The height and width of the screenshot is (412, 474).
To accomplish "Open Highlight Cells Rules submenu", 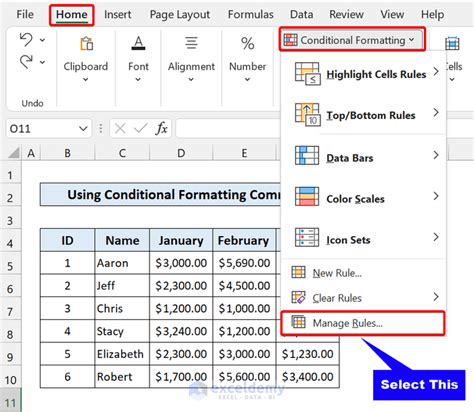I will tap(364, 74).
